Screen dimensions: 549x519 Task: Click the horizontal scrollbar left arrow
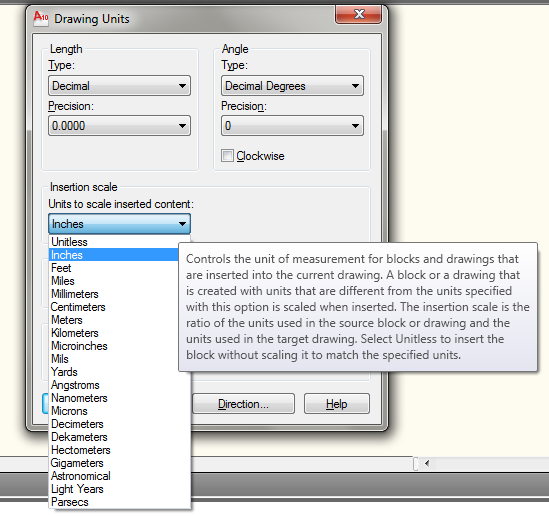pos(427,463)
